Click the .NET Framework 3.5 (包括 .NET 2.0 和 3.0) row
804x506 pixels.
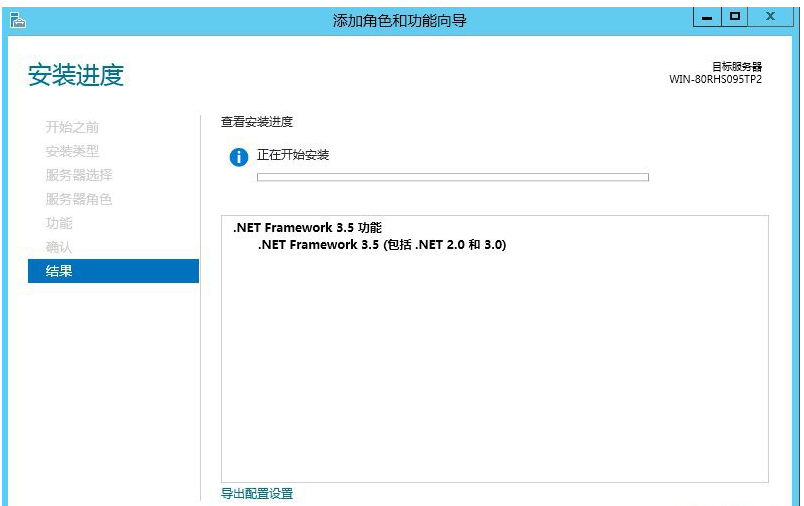[x=382, y=245]
